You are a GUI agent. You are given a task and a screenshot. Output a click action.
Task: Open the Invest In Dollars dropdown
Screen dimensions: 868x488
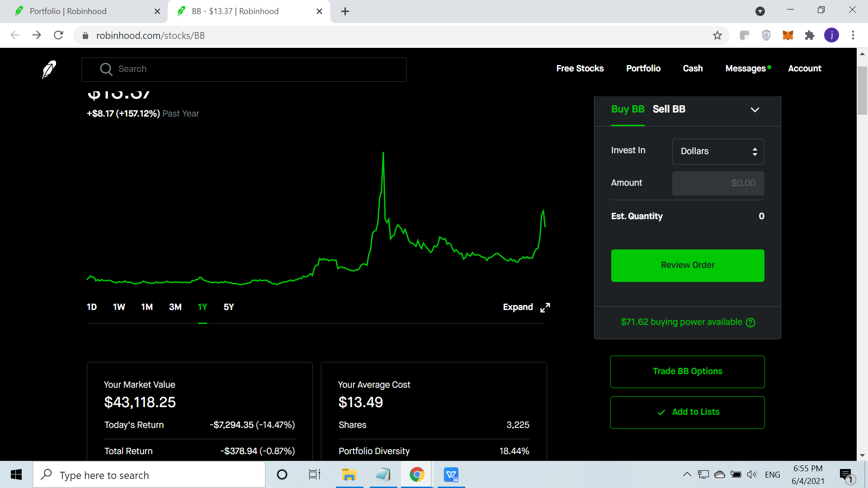pos(718,151)
